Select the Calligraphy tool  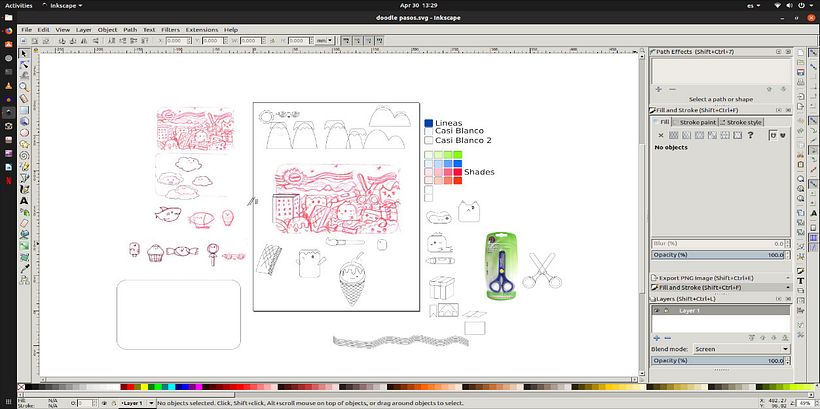point(24,189)
